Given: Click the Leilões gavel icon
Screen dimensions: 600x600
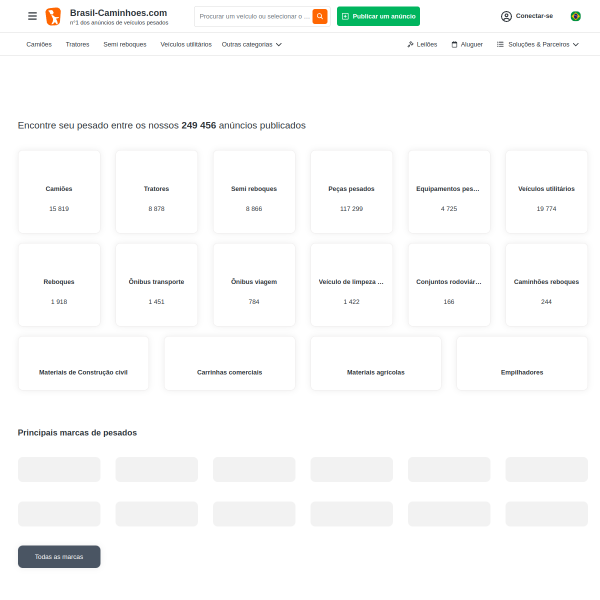Looking at the screenshot, I should tap(410, 44).
